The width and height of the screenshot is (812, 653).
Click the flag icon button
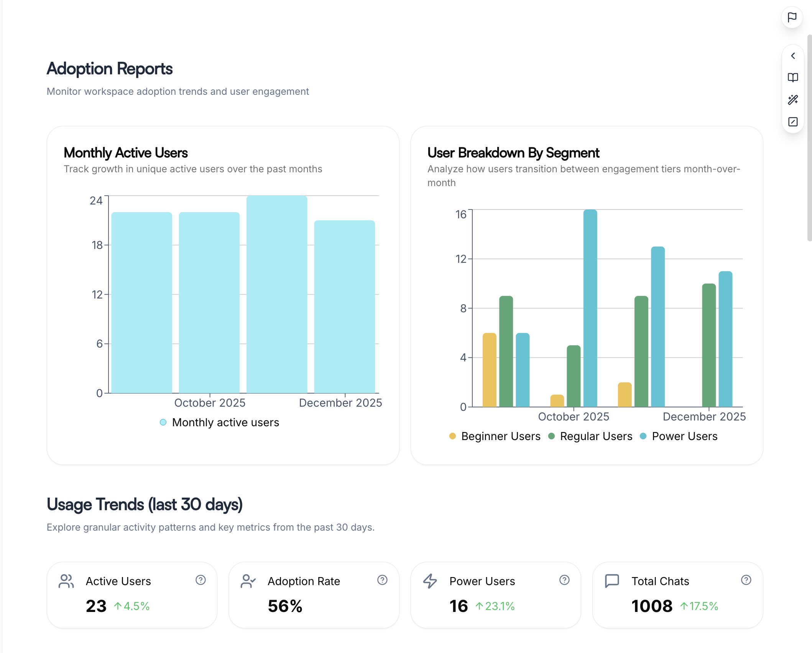pos(792,17)
